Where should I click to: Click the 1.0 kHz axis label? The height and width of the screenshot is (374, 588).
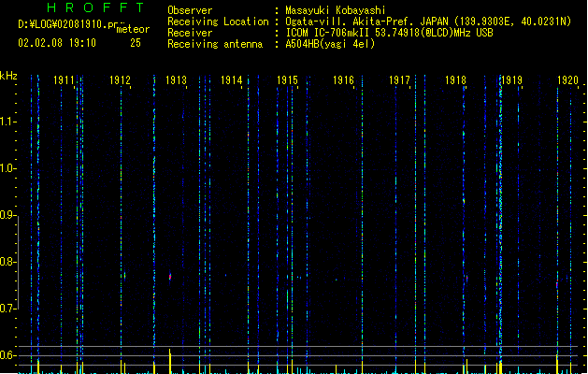(x=7, y=168)
